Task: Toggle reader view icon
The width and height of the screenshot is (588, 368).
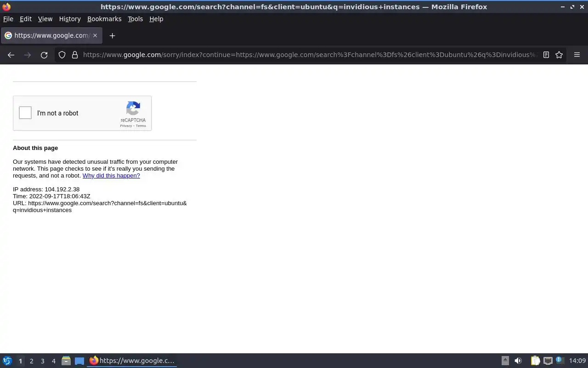Action: click(x=546, y=55)
